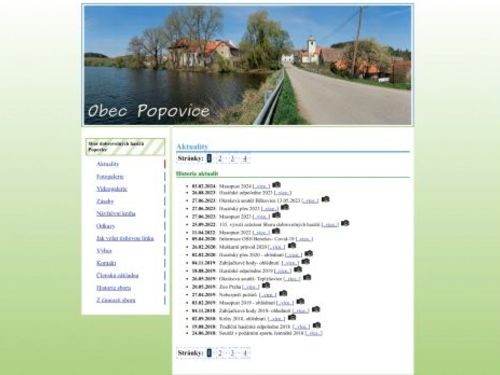
Task: Open photo icon for Okrsková soutěž Bílkovice
Action: 325,199
